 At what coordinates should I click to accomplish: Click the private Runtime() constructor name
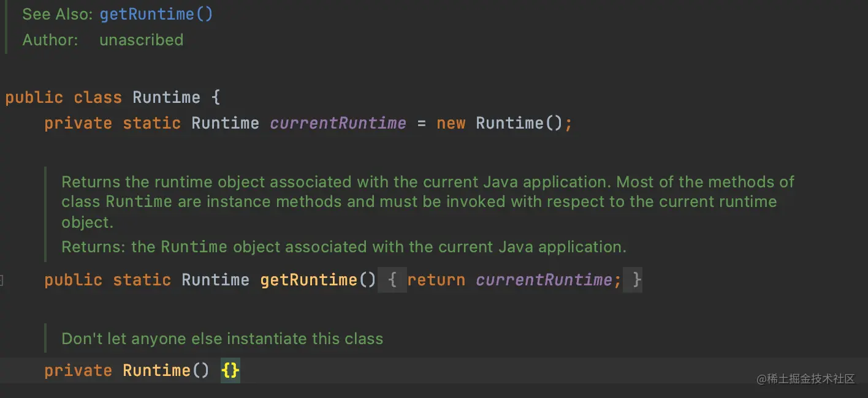[x=156, y=370]
